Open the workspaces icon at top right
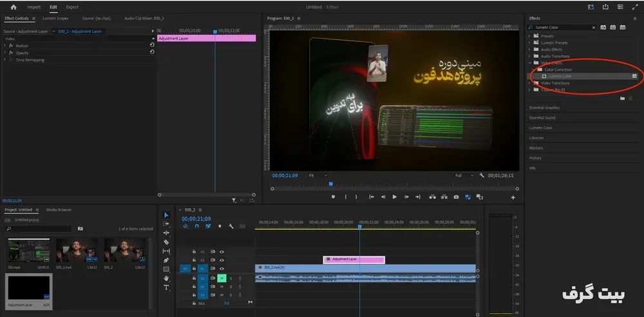The width and height of the screenshot is (644, 317). point(620,7)
